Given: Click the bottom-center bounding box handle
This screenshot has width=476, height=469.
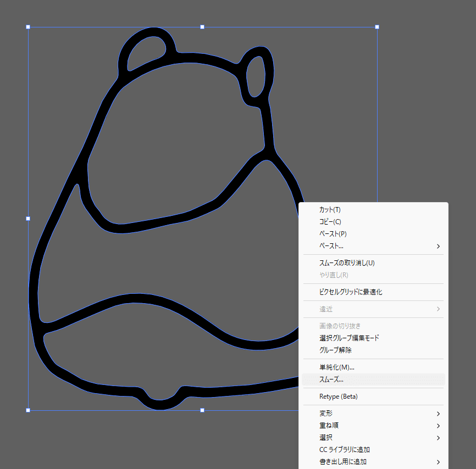Looking at the screenshot, I should coord(202,410).
